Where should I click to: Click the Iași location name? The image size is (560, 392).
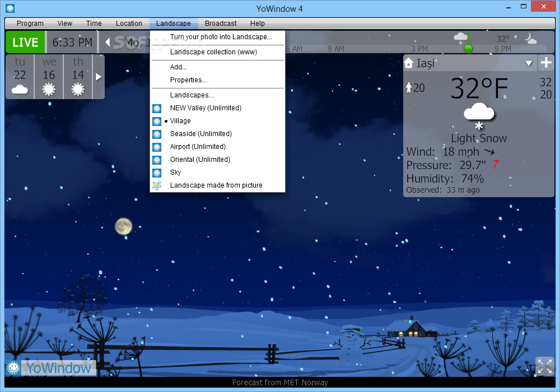(x=426, y=63)
